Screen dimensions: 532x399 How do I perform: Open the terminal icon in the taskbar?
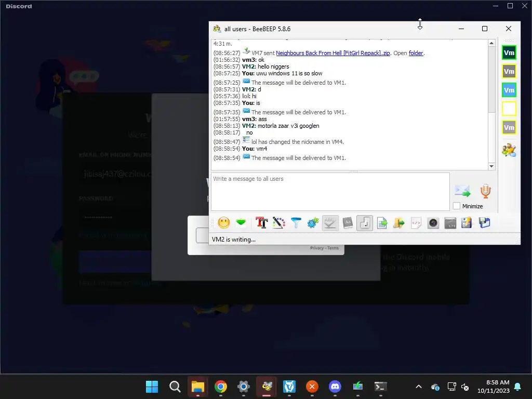(380, 387)
